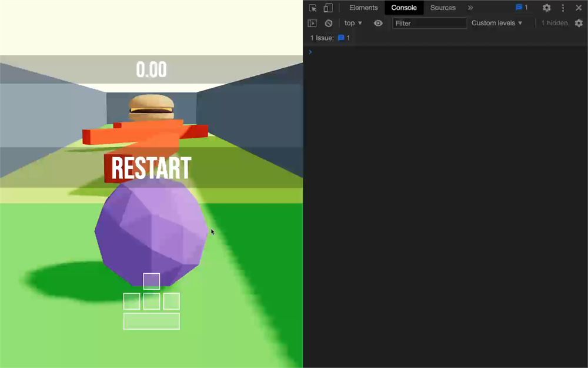
Task: Click the right arrow key indicator
Action: click(x=171, y=301)
